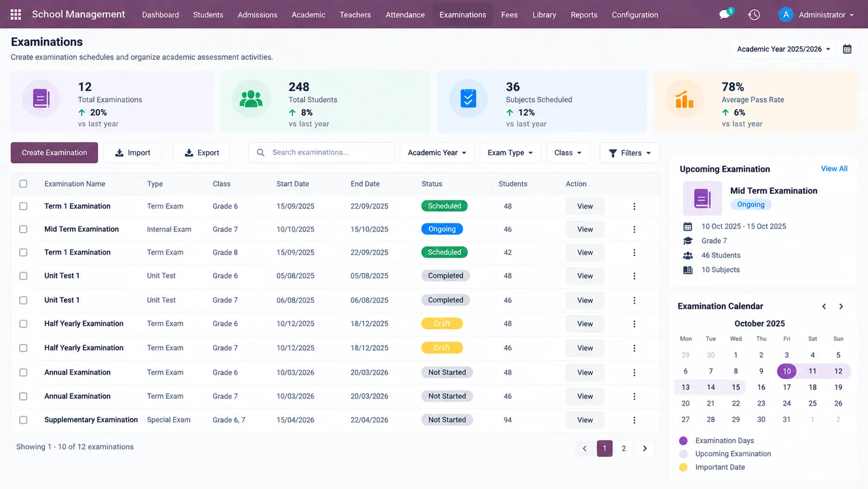Screen dimensions: 868x489
Task: Click the Create Examination button
Action: click(x=55, y=153)
